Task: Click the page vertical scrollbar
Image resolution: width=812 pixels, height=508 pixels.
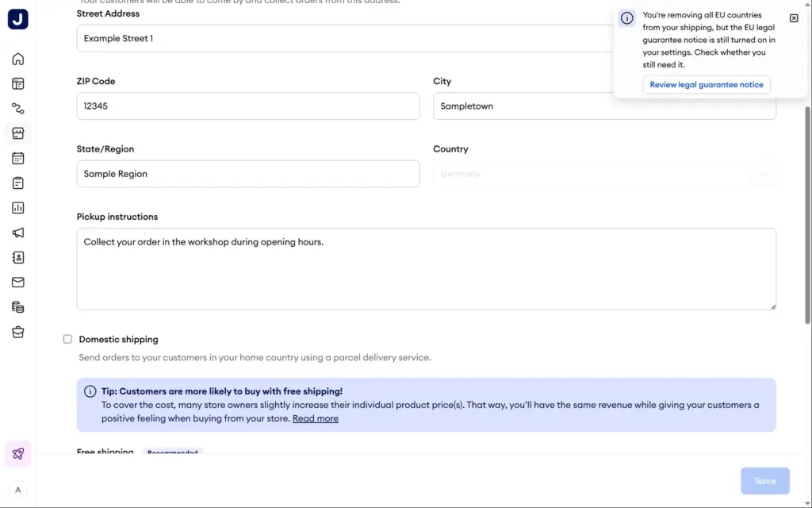Action: pos(808,214)
